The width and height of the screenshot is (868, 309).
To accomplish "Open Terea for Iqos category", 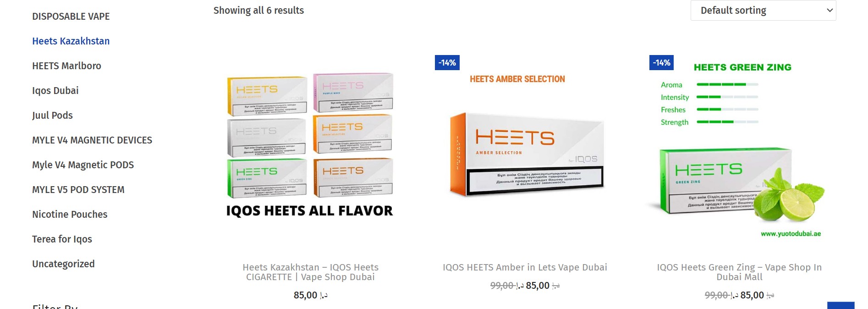I will click(x=62, y=239).
